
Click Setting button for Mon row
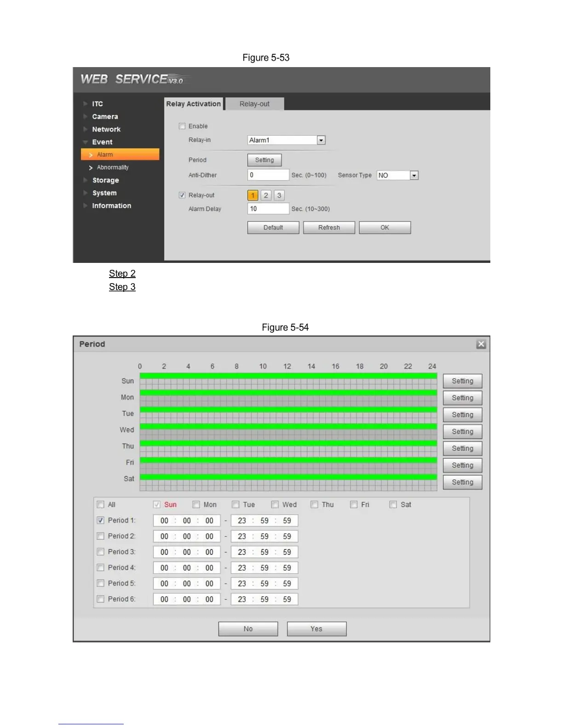tap(463, 398)
